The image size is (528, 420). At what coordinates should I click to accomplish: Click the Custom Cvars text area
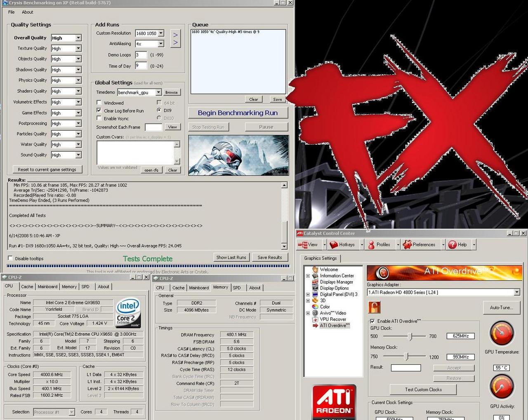coord(135,153)
